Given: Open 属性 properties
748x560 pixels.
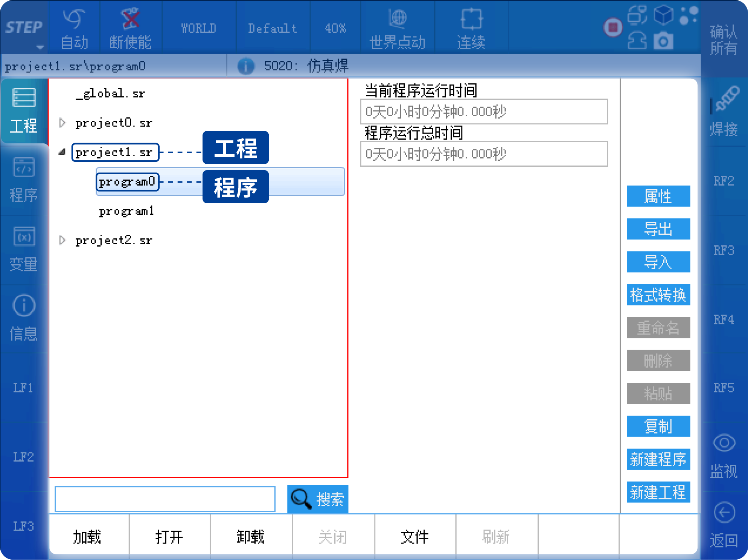Looking at the screenshot, I should point(658,196).
